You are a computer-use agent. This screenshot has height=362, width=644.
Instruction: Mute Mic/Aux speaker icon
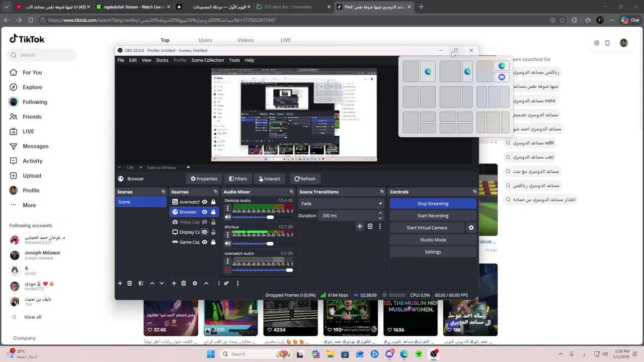coord(227,243)
